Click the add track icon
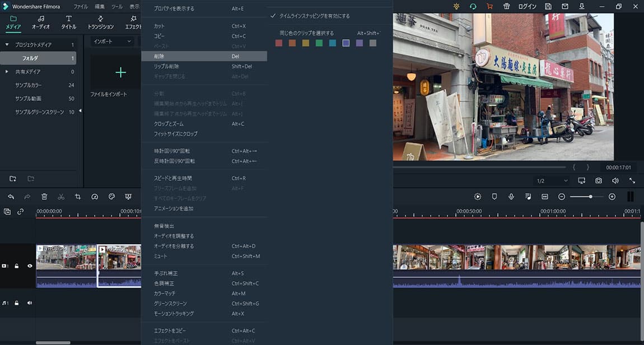This screenshot has width=644, height=345. coord(7,212)
